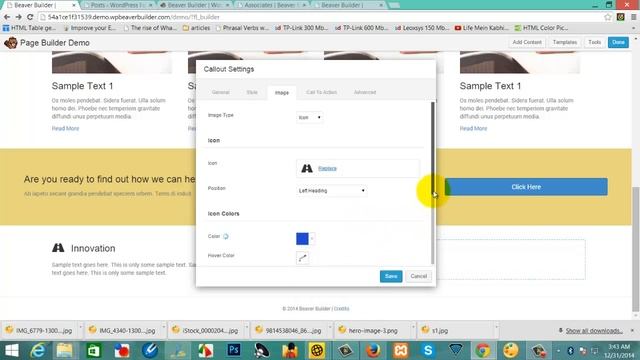This screenshot has width=640, height=360.
Task: Switch to Photoshop in the taskbar
Action: click(234, 350)
